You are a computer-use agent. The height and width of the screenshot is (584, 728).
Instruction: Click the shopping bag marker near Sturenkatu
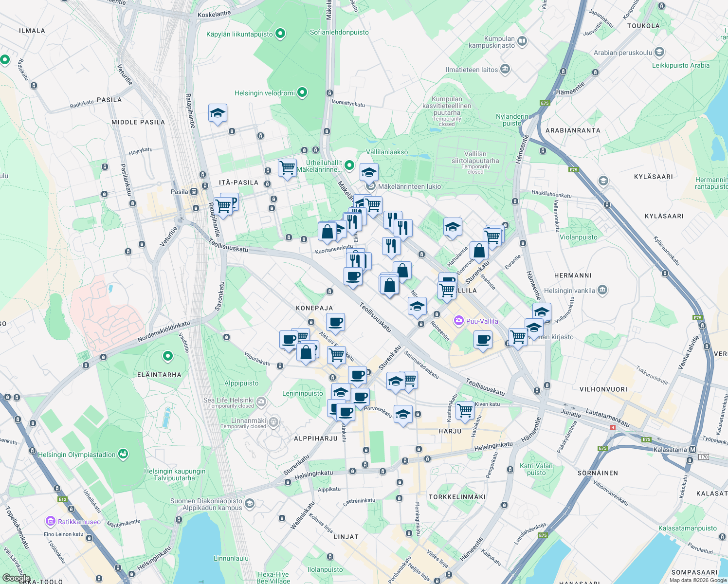point(479,251)
